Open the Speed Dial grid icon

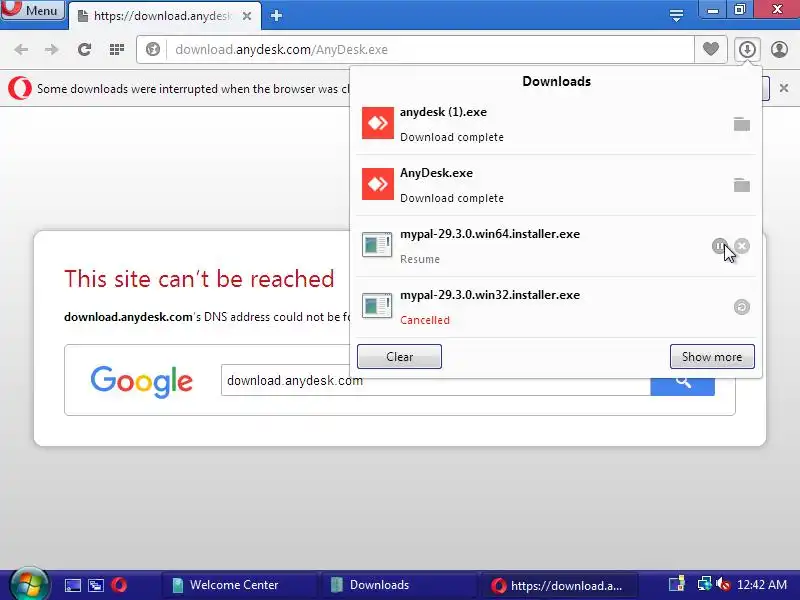tap(117, 49)
